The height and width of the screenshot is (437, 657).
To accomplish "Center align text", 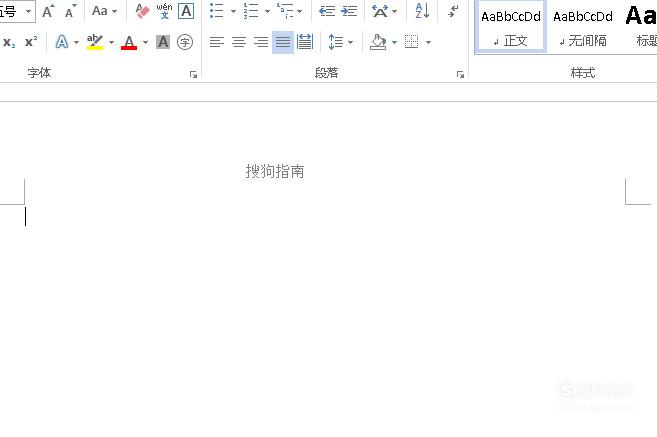I will [239, 42].
